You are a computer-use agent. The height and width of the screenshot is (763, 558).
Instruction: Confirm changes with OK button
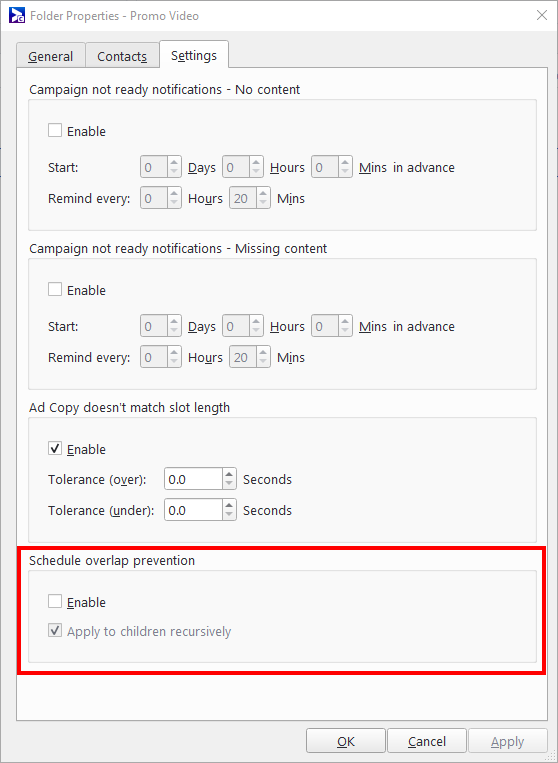tap(346, 741)
